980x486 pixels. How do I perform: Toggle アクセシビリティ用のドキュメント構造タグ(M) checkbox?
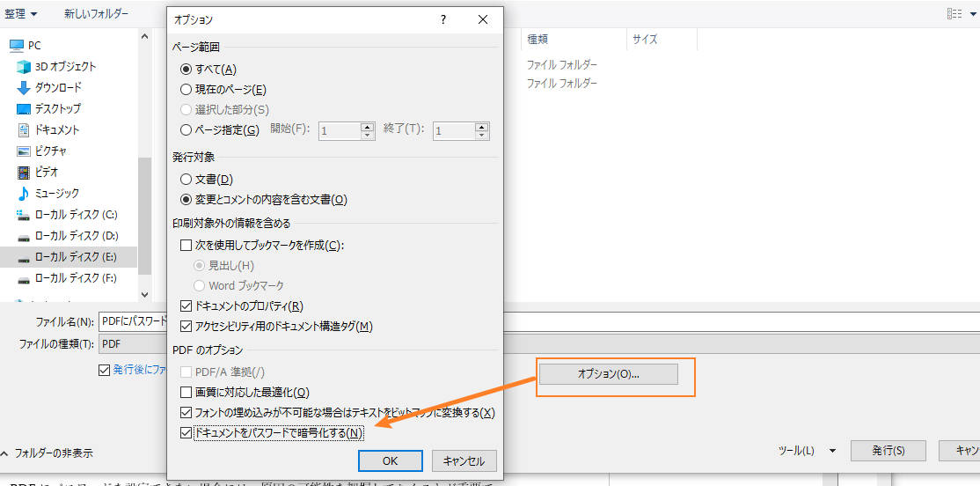click(x=186, y=326)
